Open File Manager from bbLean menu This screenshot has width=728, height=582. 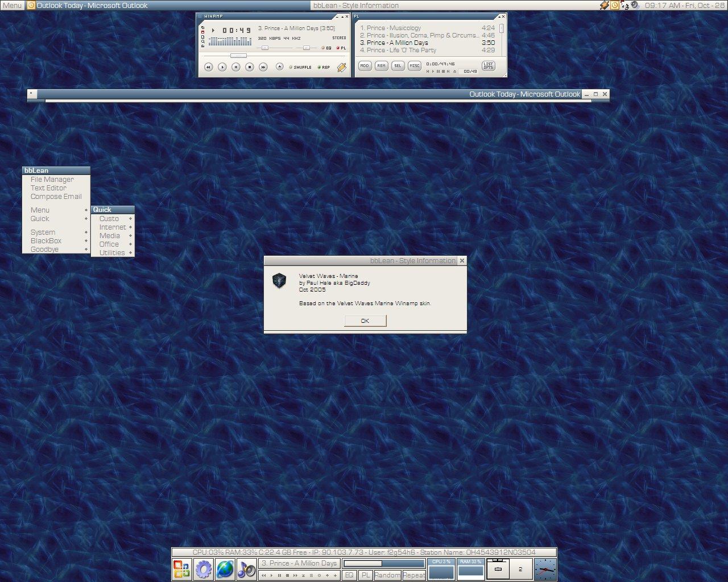click(x=56, y=180)
